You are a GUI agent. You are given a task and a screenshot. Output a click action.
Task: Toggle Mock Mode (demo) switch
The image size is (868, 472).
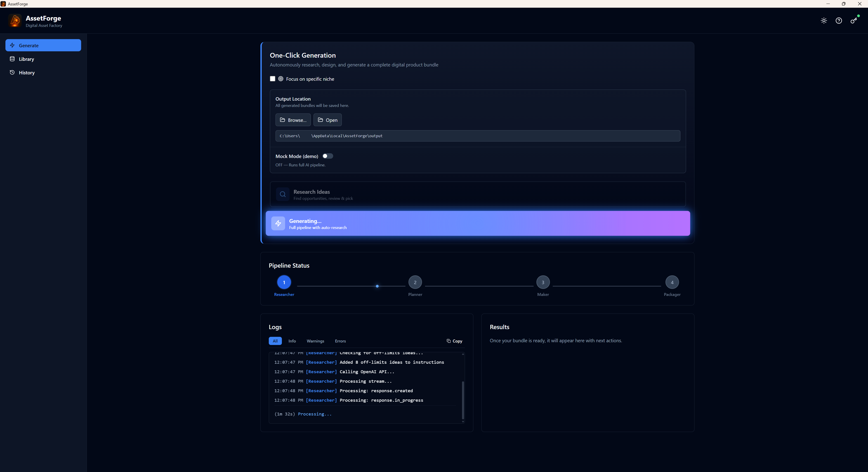[x=328, y=156]
